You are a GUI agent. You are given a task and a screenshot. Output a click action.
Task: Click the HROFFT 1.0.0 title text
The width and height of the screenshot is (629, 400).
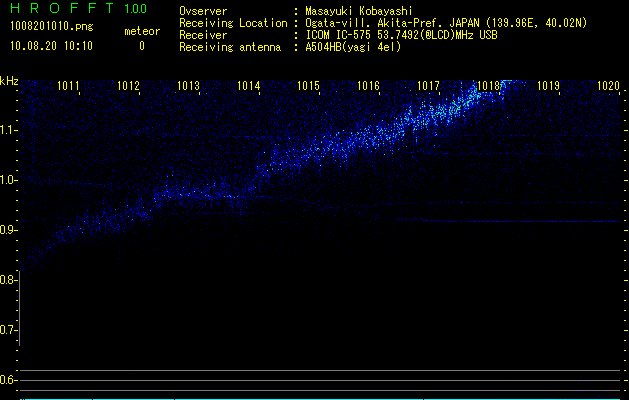click(78, 8)
